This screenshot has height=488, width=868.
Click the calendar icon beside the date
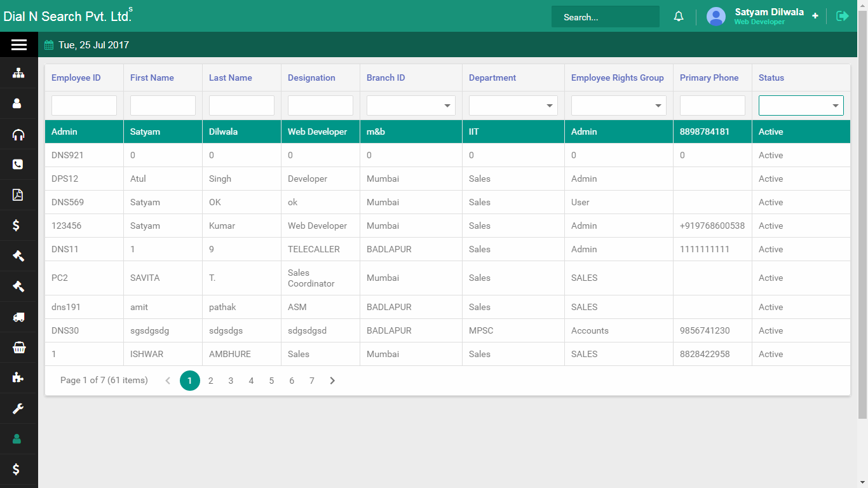click(x=49, y=45)
